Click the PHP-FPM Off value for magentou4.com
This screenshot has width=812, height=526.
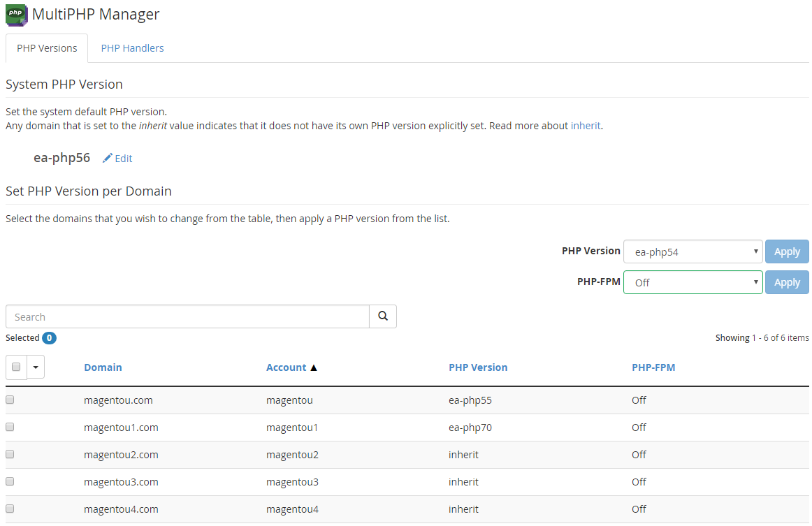(639, 509)
